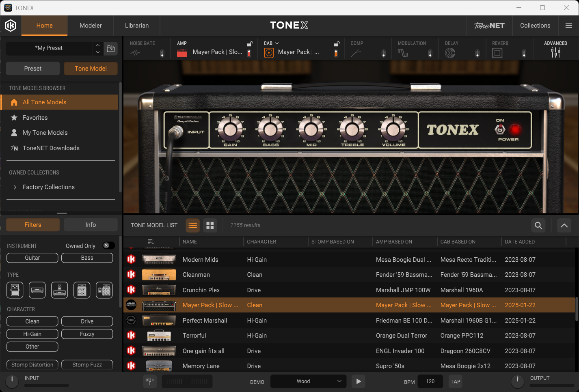The width and height of the screenshot is (579, 392).
Task: Switch to the Modeler tab
Action: tap(91, 26)
